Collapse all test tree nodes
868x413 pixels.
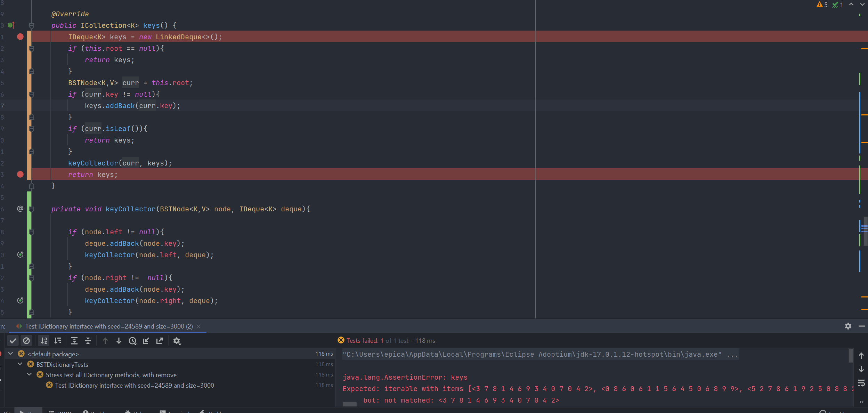click(88, 341)
